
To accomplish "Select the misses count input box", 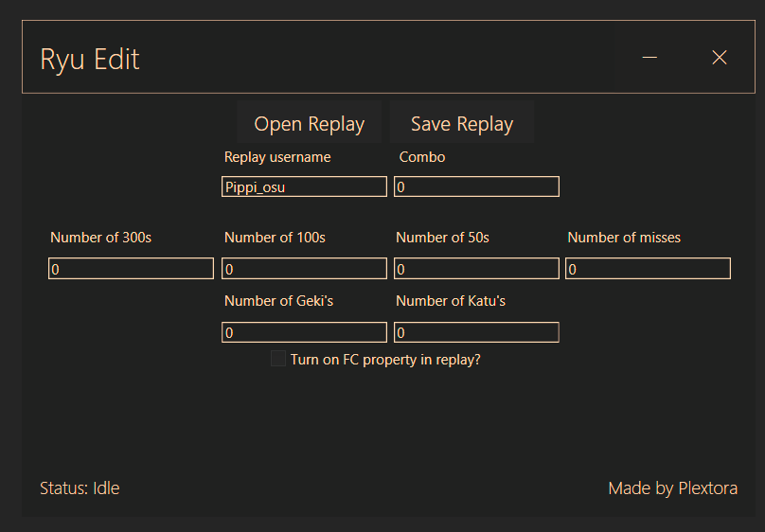I will pyautogui.click(x=648, y=269).
